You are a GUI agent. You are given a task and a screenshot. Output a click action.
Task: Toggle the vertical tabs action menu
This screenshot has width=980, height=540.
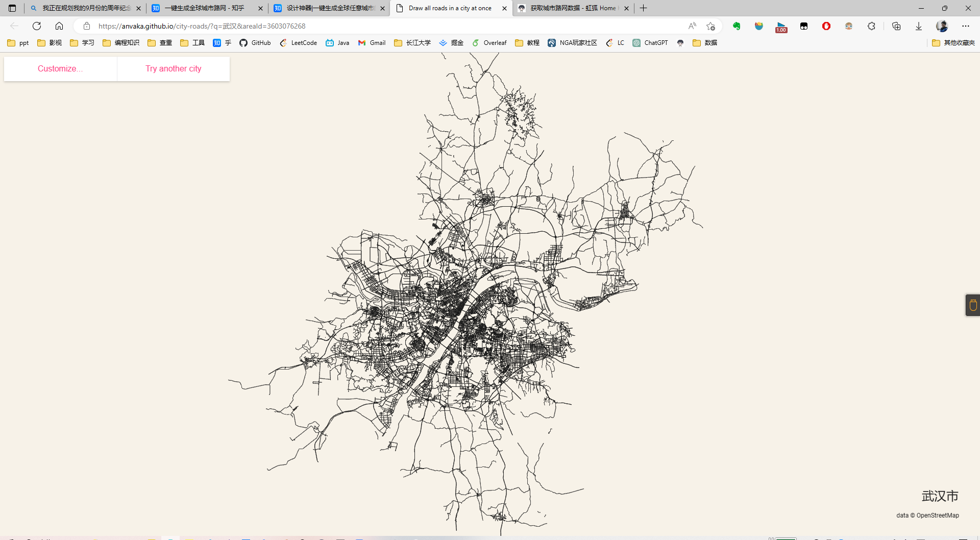tap(12, 8)
